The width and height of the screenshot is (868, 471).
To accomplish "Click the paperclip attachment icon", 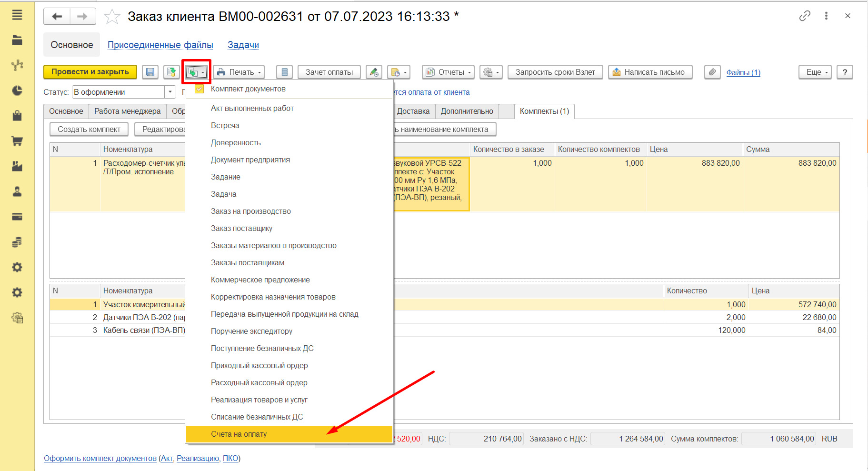I will point(712,72).
